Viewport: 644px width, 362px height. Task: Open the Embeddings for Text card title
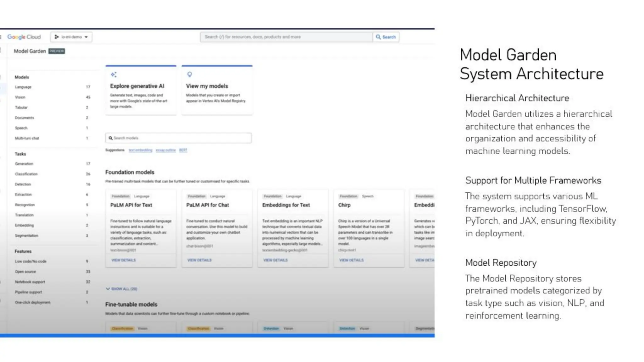click(x=286, y=205)
